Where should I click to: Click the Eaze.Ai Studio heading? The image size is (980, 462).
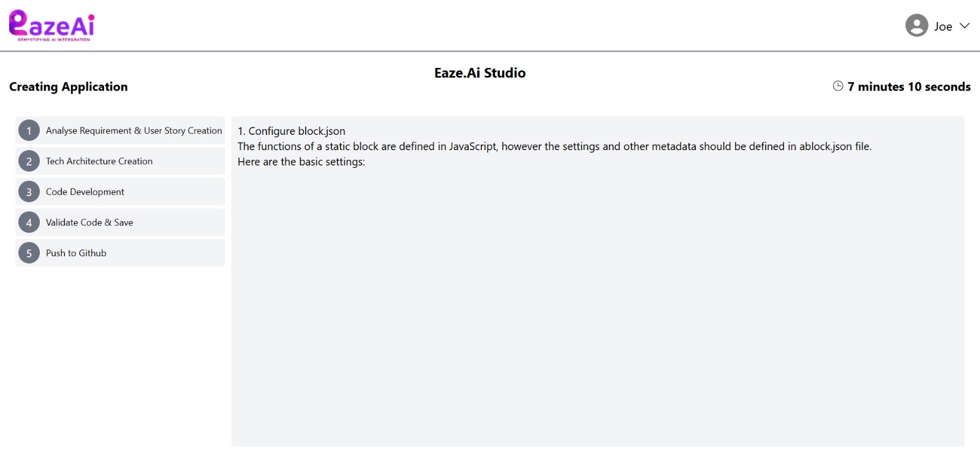480,73
